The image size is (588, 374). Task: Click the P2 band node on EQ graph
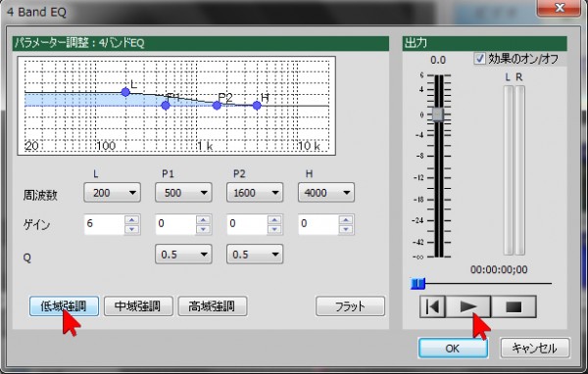(217, 106)
